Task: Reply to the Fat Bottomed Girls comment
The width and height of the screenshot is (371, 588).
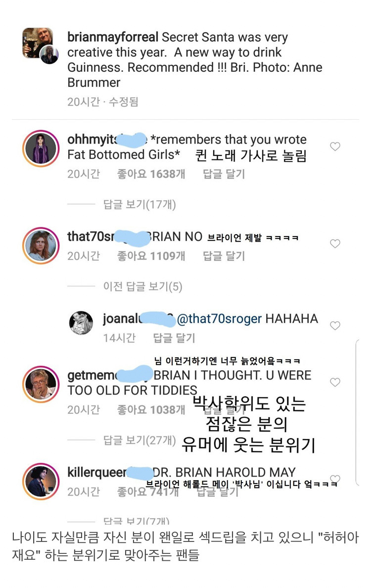Action: [224, 174]
